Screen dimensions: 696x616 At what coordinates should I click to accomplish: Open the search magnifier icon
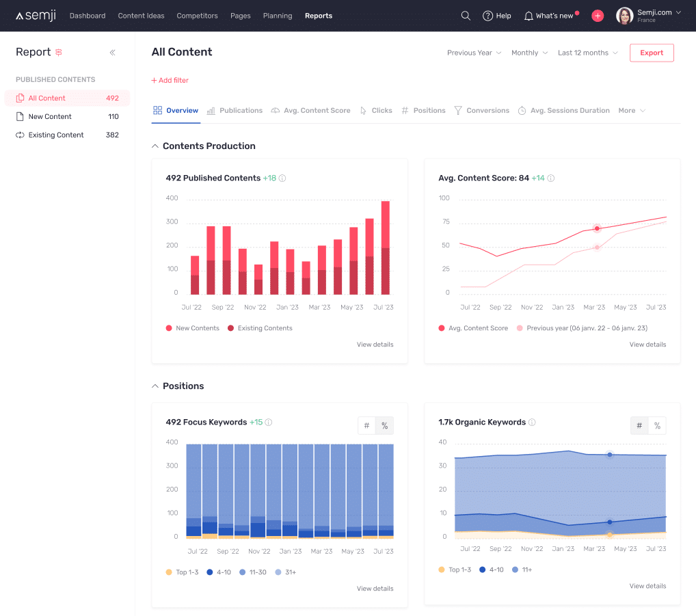(x=466, y=16)
